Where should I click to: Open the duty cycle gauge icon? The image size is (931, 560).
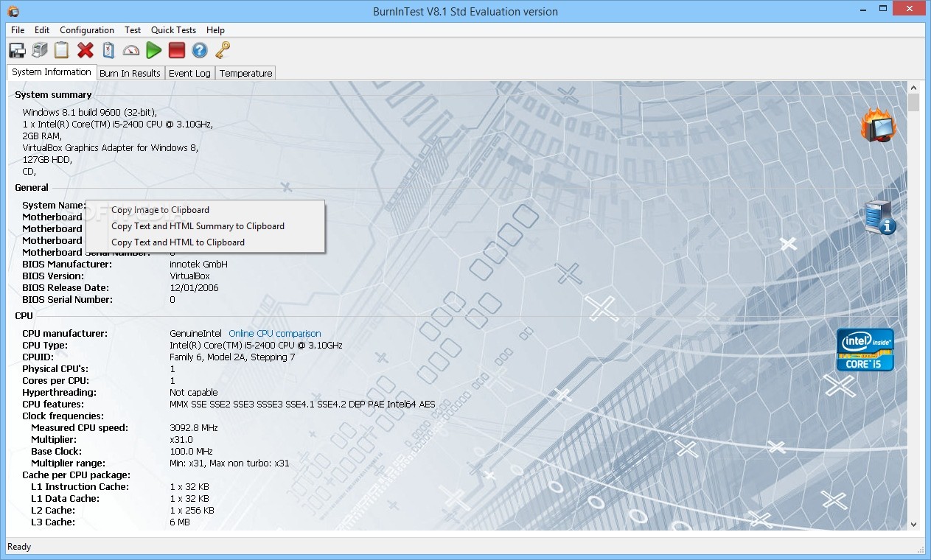(131, 50)
